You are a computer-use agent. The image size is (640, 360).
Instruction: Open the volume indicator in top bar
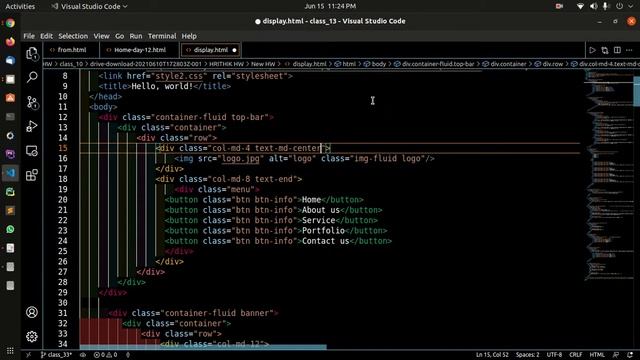pyautogui.click(x=593, y=6)
